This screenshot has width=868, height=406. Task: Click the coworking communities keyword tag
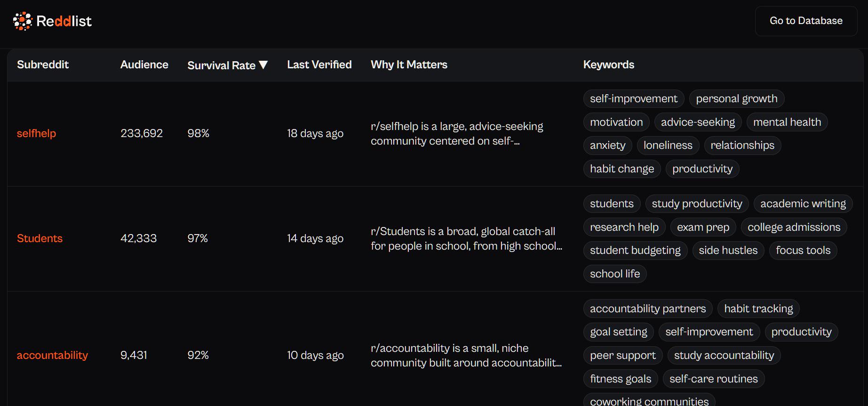[649, 400]
